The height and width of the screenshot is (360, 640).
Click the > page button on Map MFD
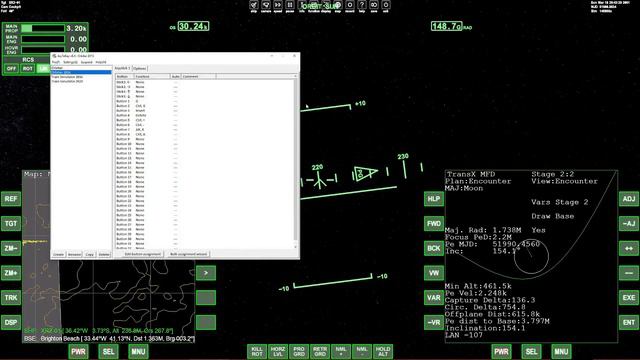(206, 273)
